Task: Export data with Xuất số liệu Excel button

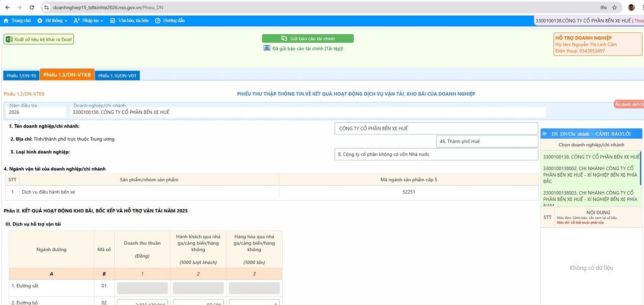Action: point(39,39)
